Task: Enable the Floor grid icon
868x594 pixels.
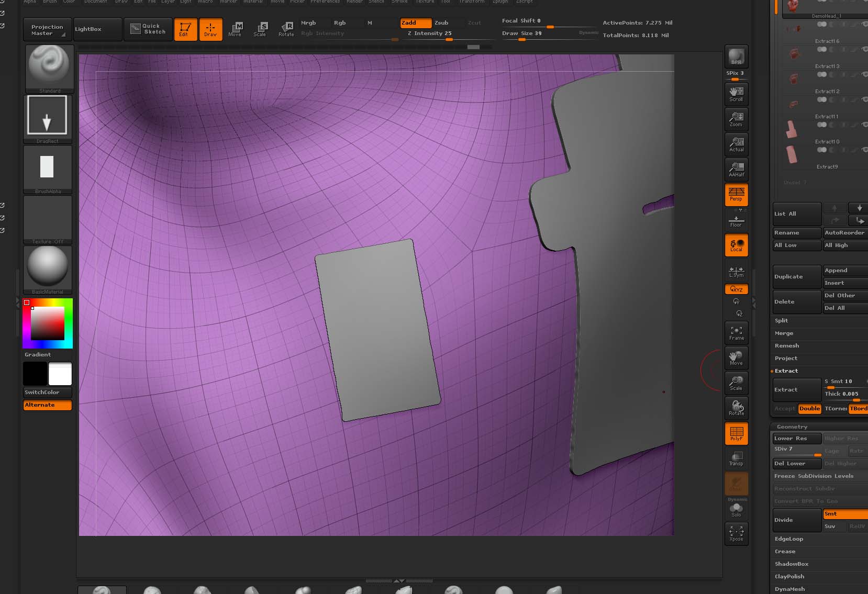Action: point(736,221)
